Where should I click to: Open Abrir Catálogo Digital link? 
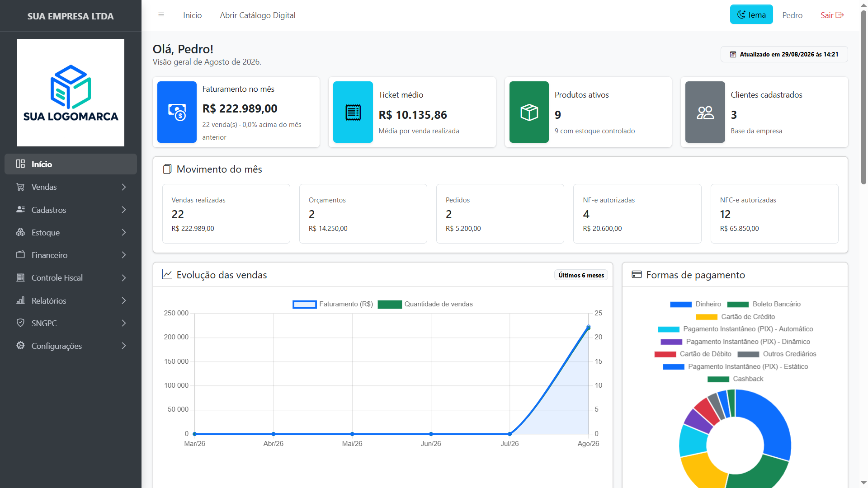(258, 15)
